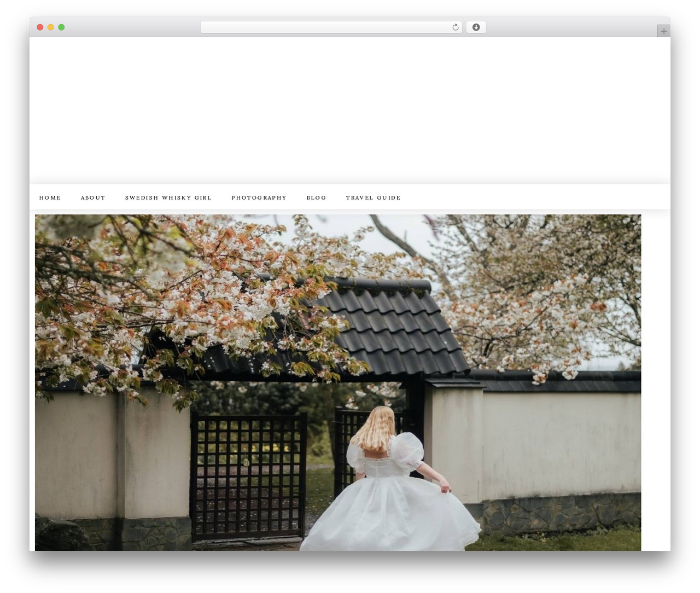Image resolution: width=700 pixels, height=593 pixels.
Task: Open the Photography menu item
Action: pyautogui.click(x=259, y=197)
